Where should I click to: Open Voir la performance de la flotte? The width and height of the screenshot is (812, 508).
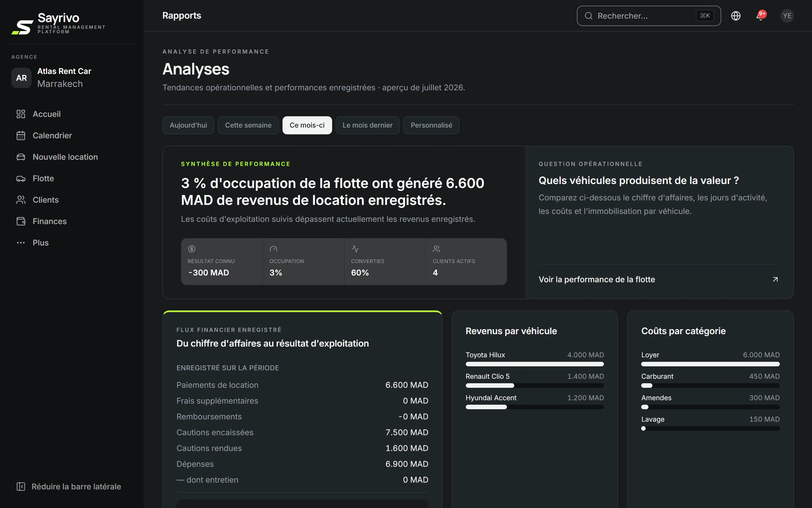(659, 279)
